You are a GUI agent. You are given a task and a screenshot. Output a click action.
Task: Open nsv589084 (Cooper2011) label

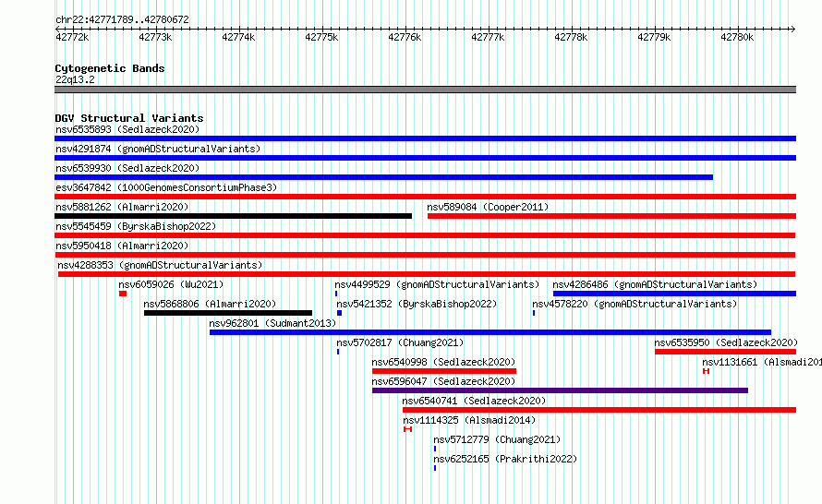click(488, 207)
